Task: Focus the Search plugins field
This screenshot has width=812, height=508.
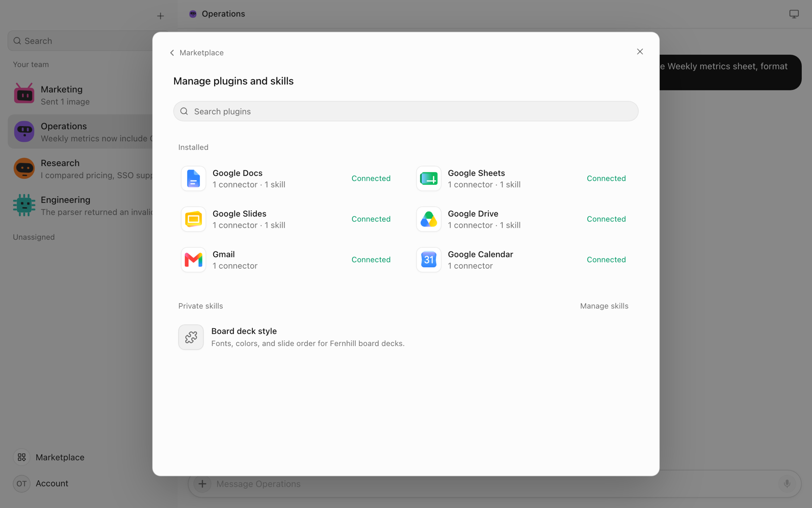Action: pyautogui.click(x=406, y=111)
